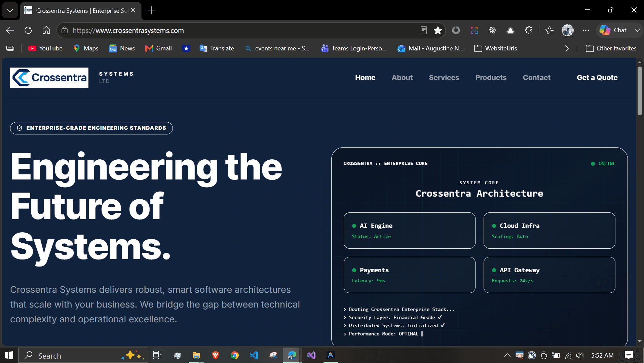The image size is (644, 363).
Task: View site information lock icon
Action: coord(65,30)
